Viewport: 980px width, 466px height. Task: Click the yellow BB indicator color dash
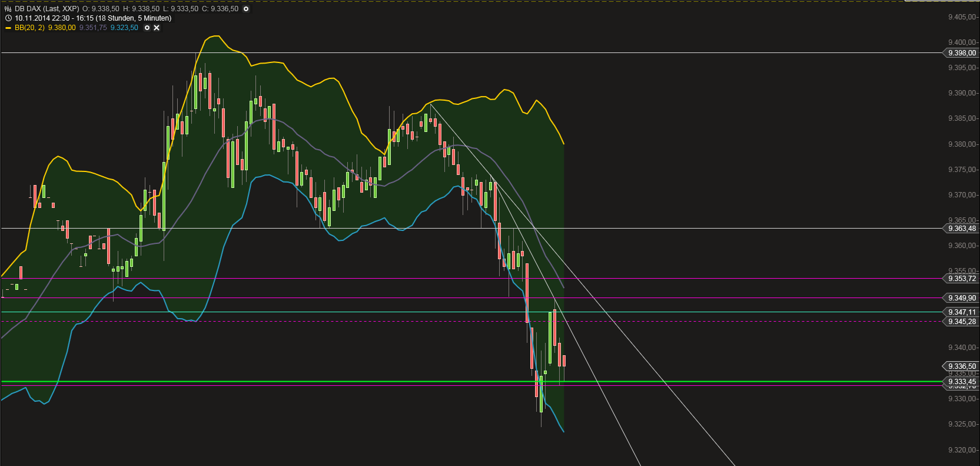pos(8,28)
